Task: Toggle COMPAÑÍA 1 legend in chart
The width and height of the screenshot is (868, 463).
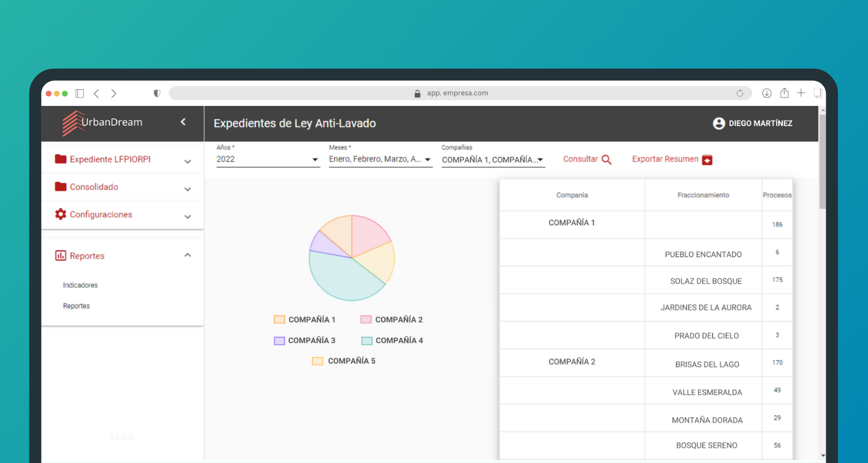Action: (x=304, y=319)
